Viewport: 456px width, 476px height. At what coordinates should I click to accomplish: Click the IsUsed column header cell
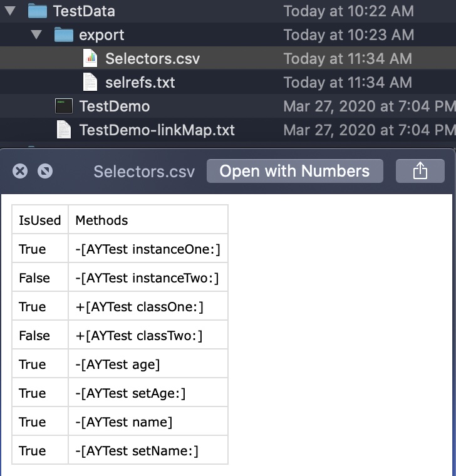tap(40, 219)
